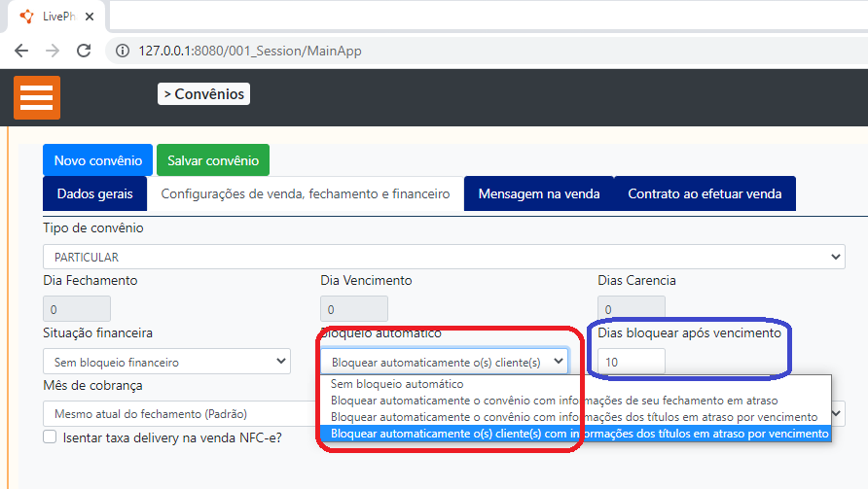Screen dimensions: 868x489
Task: Open the Situação financeira dropdown
Action: 166,362
